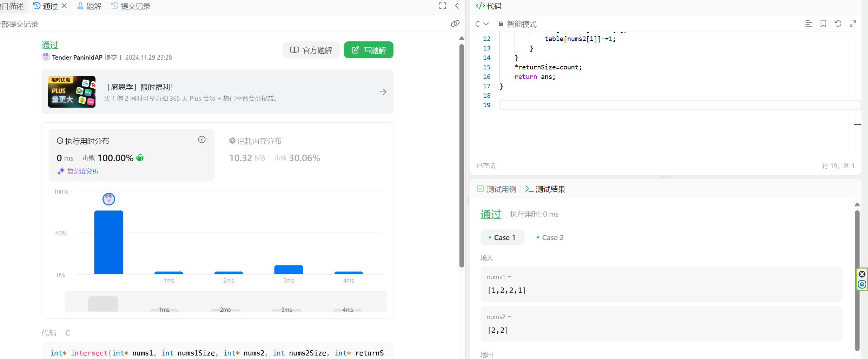This screenshot has height=359, width=868.
Task: Toggle the 智能模式 smart mode lock
Action: click(517, 24)
